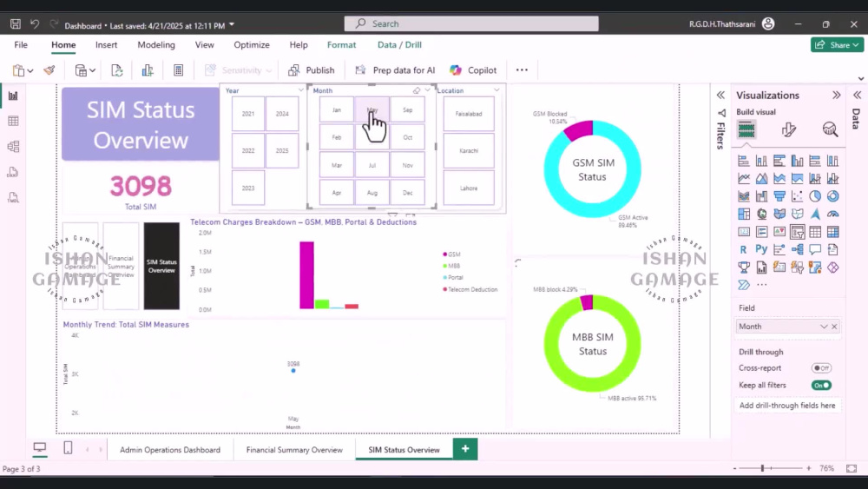Select the Donut chart visual

pos(832,196)
